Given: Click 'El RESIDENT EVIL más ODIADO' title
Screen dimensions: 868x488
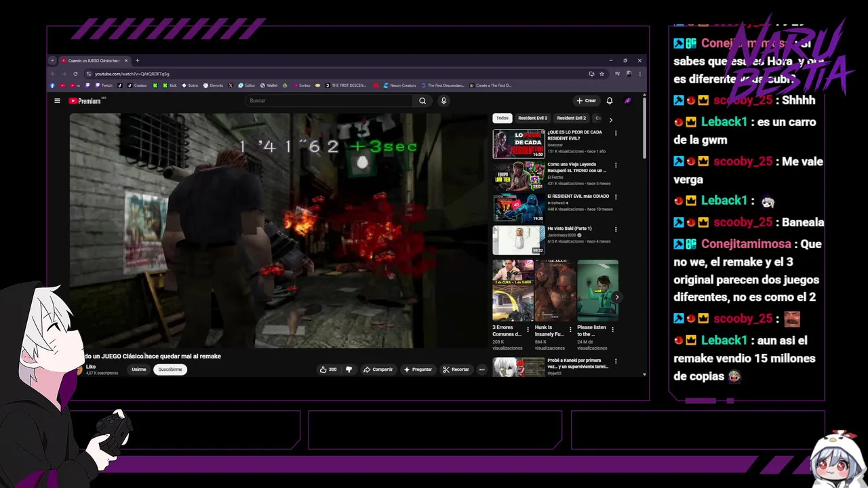Looking at the screenshot, I should click(x=578, y=196).
